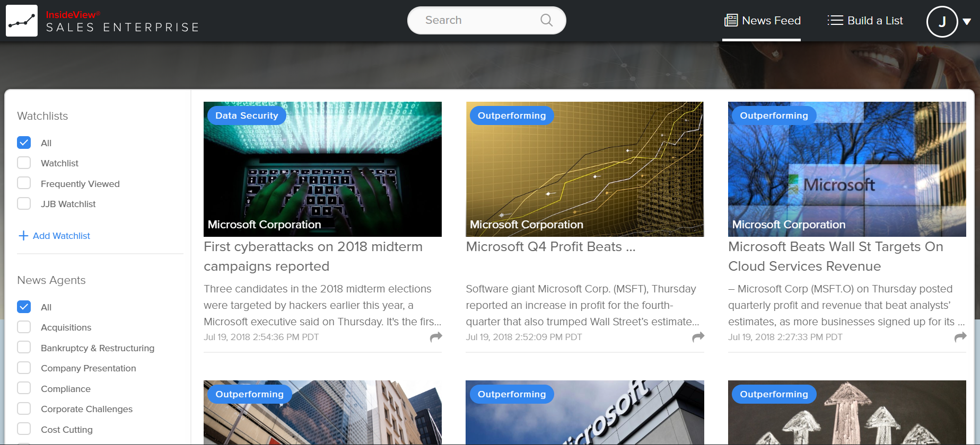This screenshot has height=445, width=980.
Task: Share the cyberattacks midterm campaigns article
Action: (x=436, y=337)
